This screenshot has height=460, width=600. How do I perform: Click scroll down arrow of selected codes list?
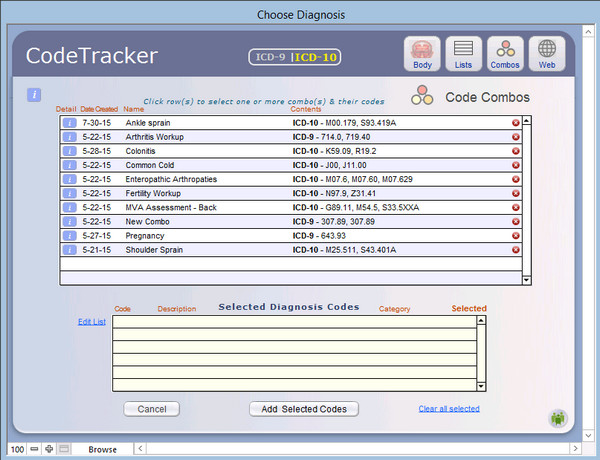pyautogui.click(x=481, y=387)
